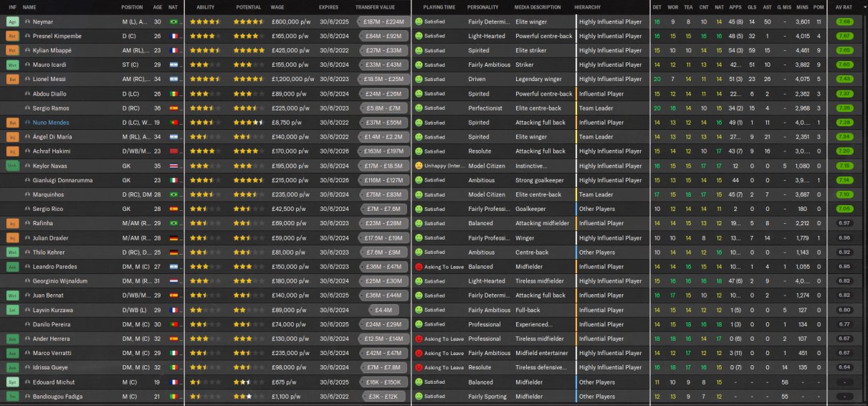The width and height of the screenshot is (868, 406).
Task: Sort by the MINS column header
Action: point(802,7)
